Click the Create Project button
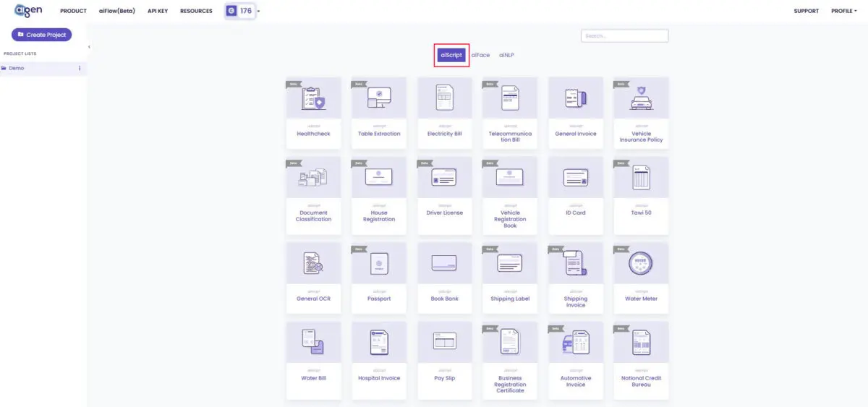This screenshot has width=868, height=407. [x=41, y=35]
